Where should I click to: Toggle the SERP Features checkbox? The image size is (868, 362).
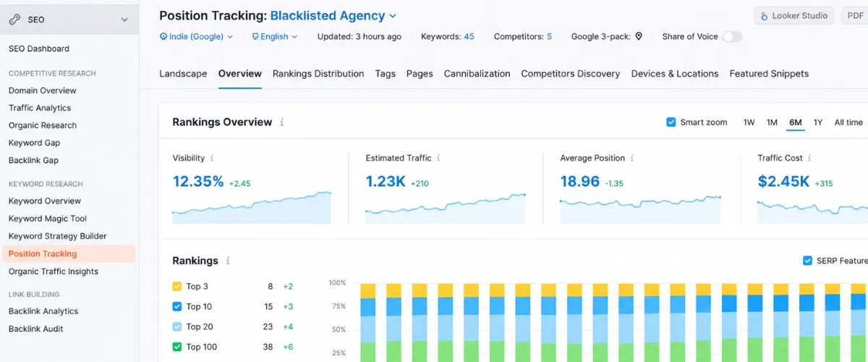point(807,261)
